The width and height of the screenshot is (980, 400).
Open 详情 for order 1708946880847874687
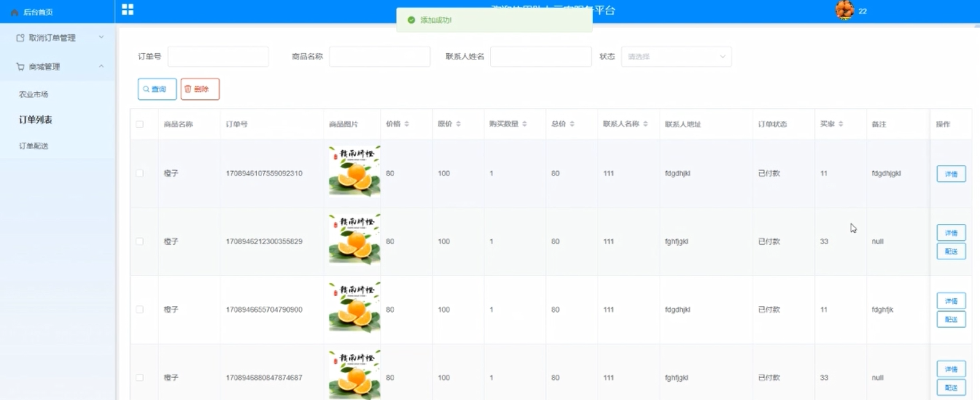pos(951,369)
